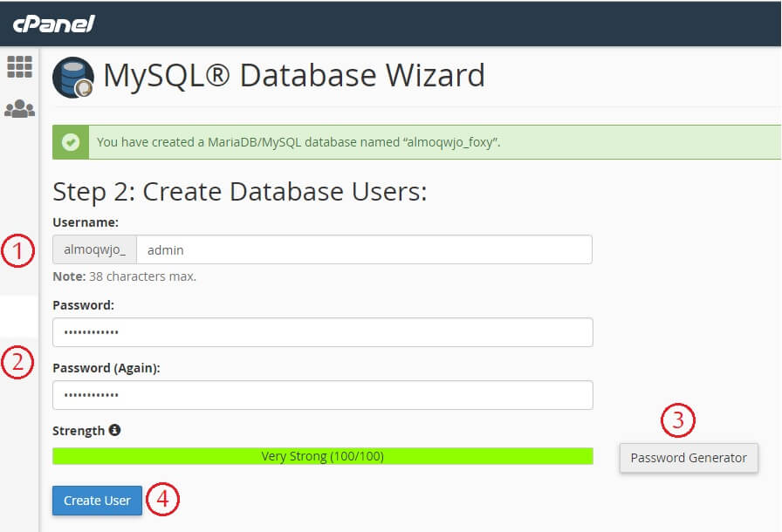Click the MySQL Database Wizard icon

click(72, 78)
